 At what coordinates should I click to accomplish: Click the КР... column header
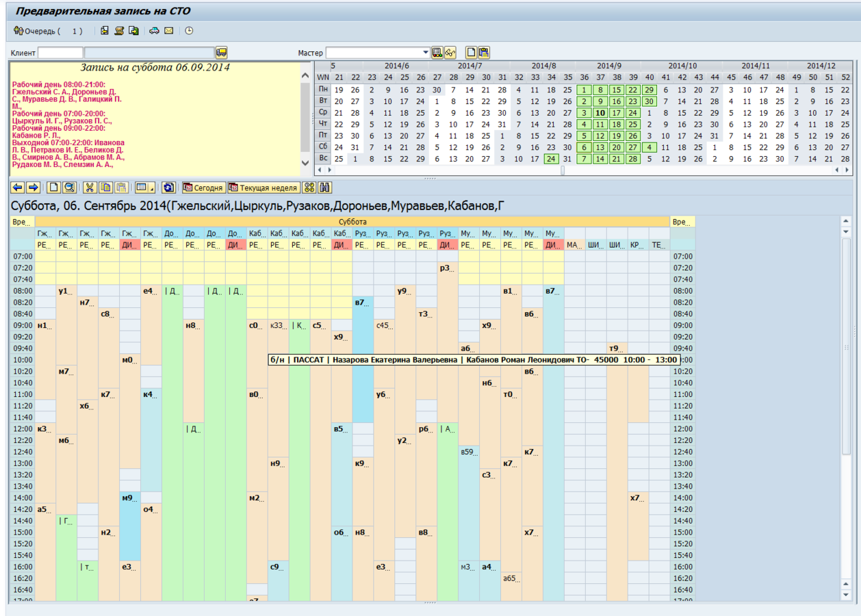(638, 245)
